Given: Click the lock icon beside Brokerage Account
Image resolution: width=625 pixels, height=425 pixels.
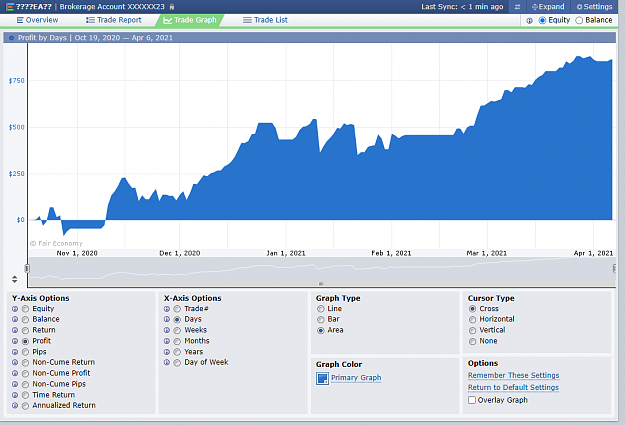Looking at the screenshot, I should tap(172, 7).
